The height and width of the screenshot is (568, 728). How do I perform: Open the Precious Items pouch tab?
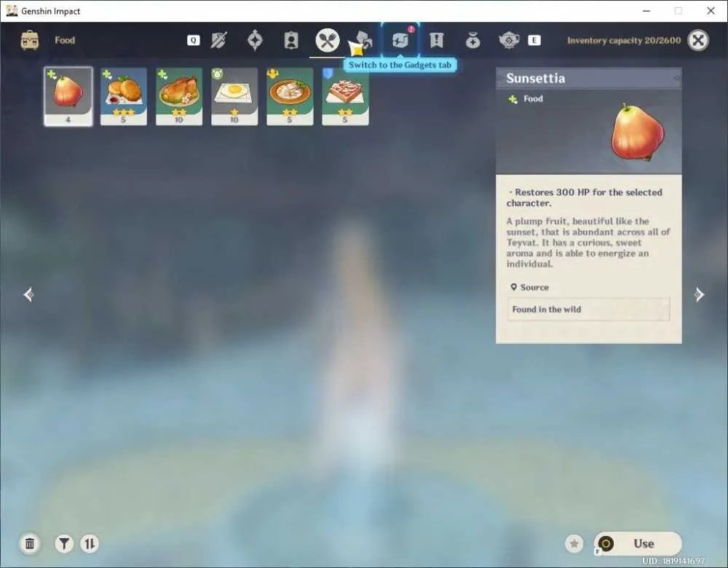click(x=472, y=40)
